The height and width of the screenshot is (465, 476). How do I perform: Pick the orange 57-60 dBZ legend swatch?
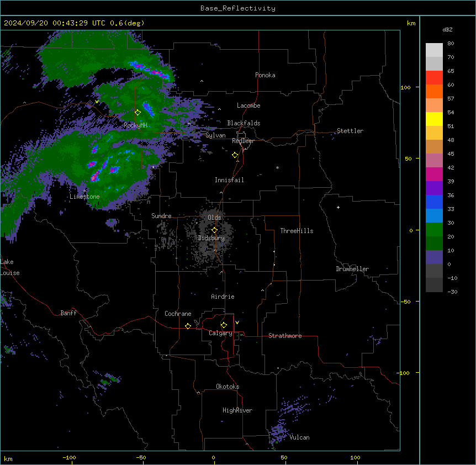(x=434, y=91)
